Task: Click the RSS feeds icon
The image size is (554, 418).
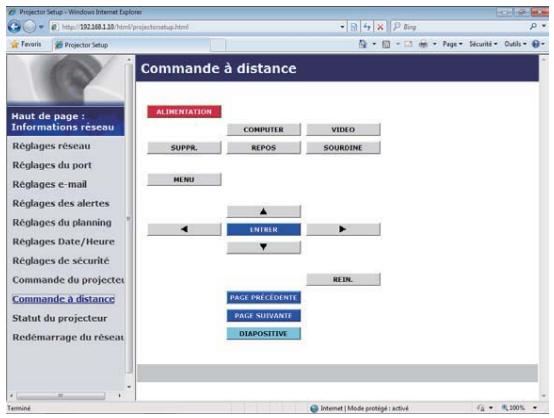Action: click(x=386, y=44)
